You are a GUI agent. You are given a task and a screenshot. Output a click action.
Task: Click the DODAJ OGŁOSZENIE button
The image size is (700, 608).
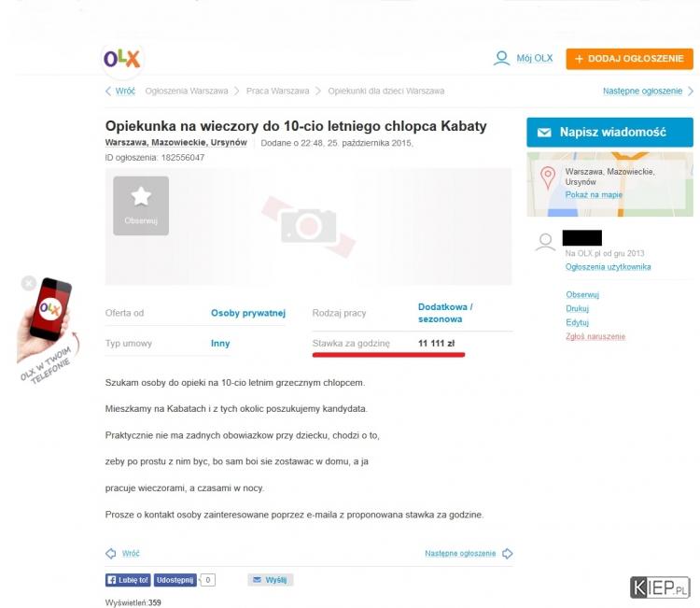(x=629, y=59)
